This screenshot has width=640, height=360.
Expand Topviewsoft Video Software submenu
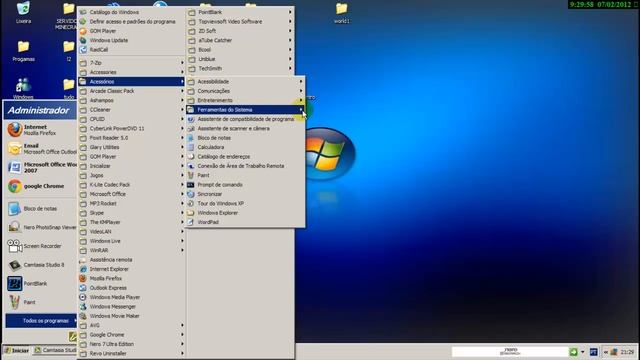click(240, 22)
